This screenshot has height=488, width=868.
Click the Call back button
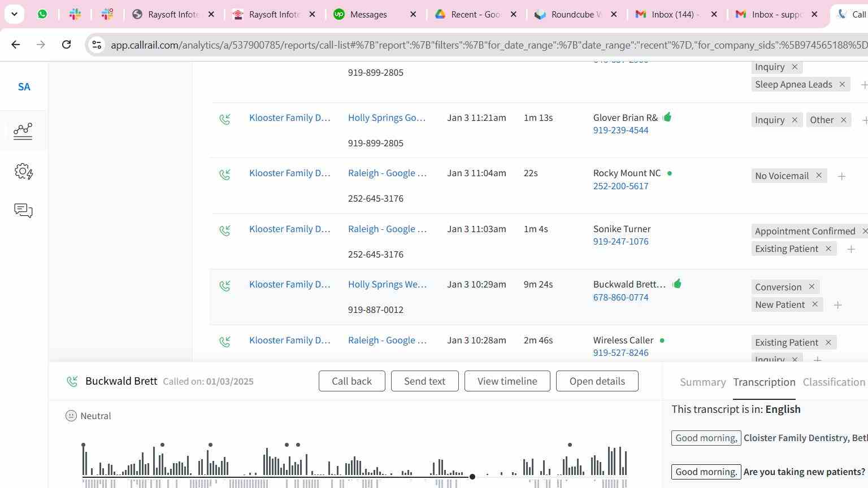(x=351, y=381)
